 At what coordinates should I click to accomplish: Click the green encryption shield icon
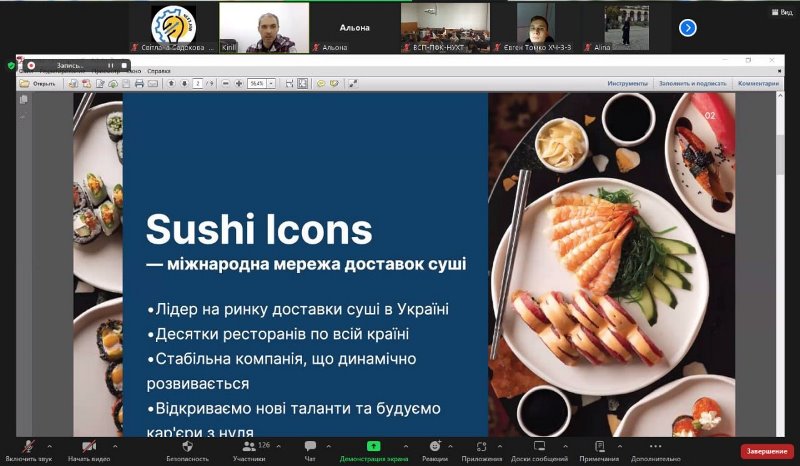click(11, 65)
